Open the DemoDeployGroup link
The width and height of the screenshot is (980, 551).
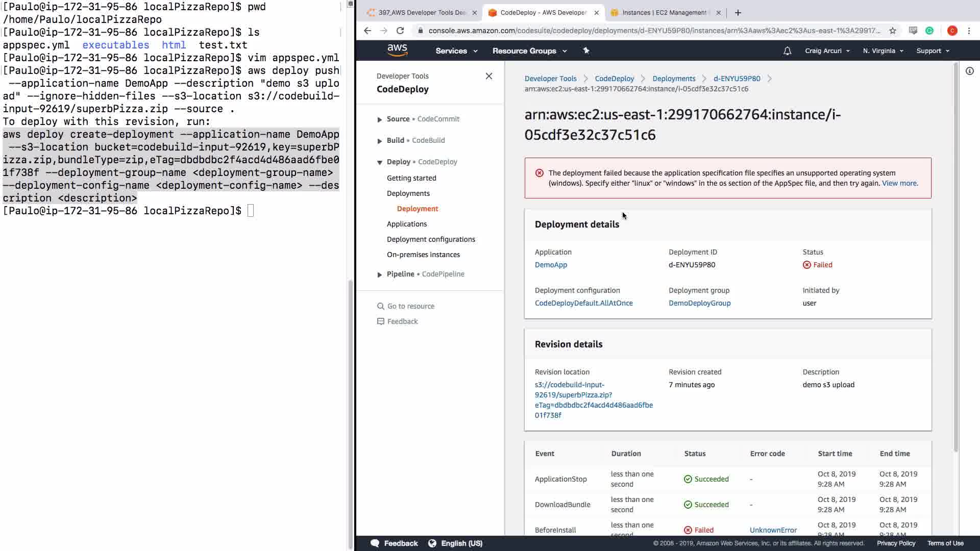[699, 303]
